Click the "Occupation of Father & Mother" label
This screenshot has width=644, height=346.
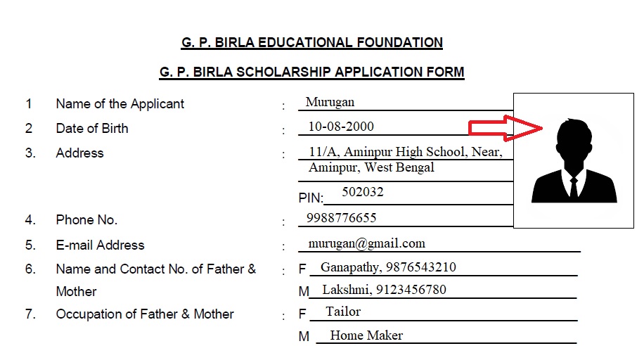[145, 314]
